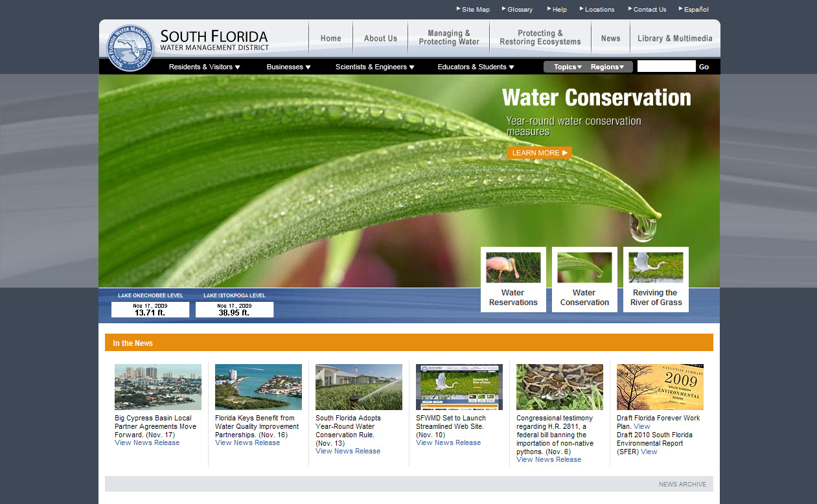This screenshot has width=817, height=504.
Task: View News Release for Florida Keys partnerships
Action: point(247,443)
